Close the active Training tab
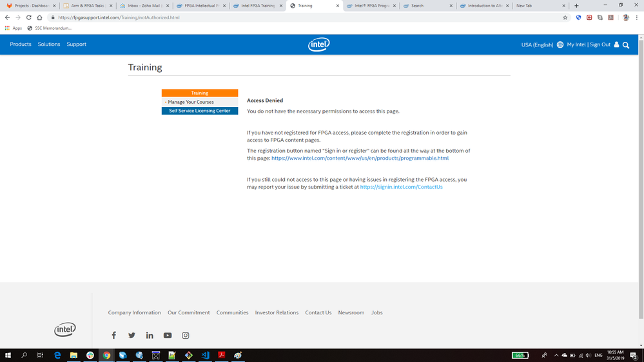Screen dimensions: 644x362 click(x=338, y=6)
